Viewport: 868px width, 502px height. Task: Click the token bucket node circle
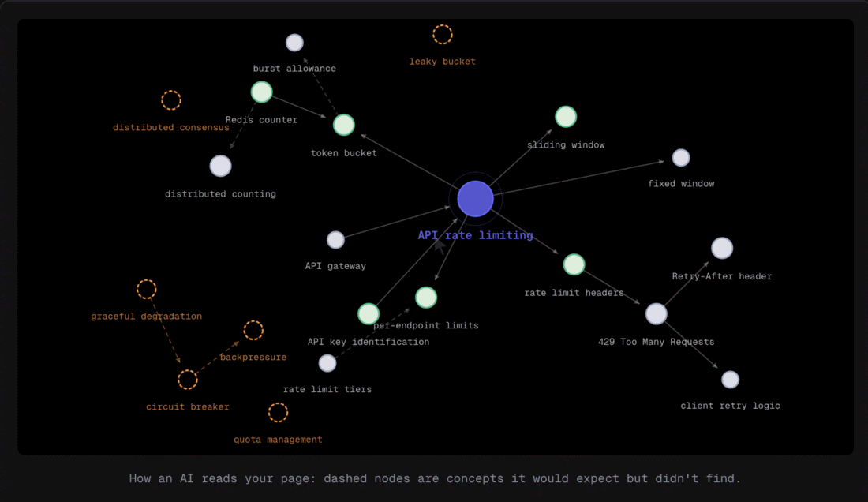click(x=344, y=125)
